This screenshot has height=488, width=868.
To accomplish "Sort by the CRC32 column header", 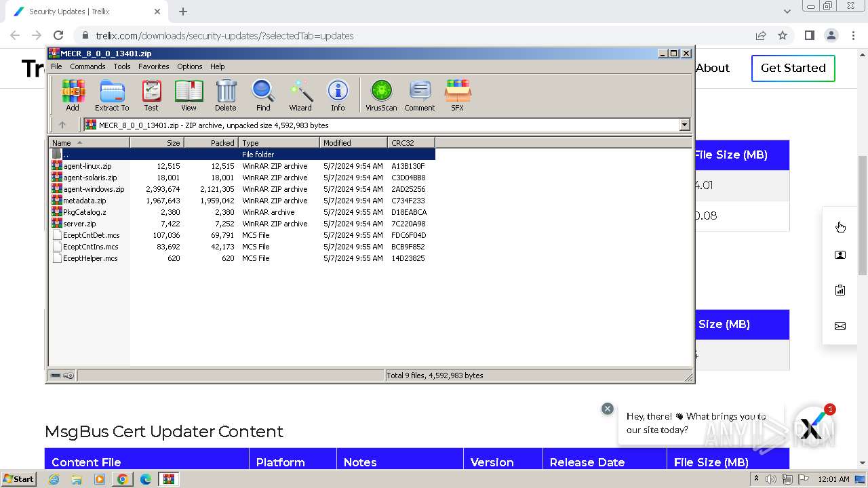I will coord(411,142).
